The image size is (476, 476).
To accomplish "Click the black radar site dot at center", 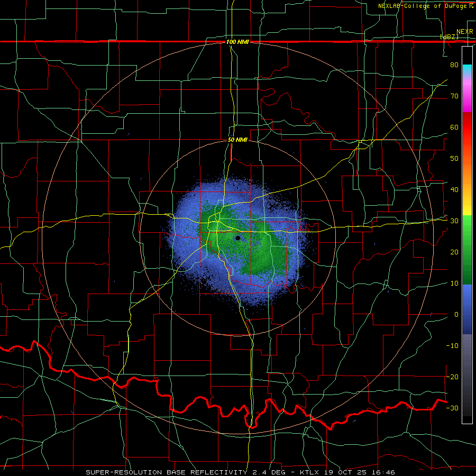I will (238, 238).
